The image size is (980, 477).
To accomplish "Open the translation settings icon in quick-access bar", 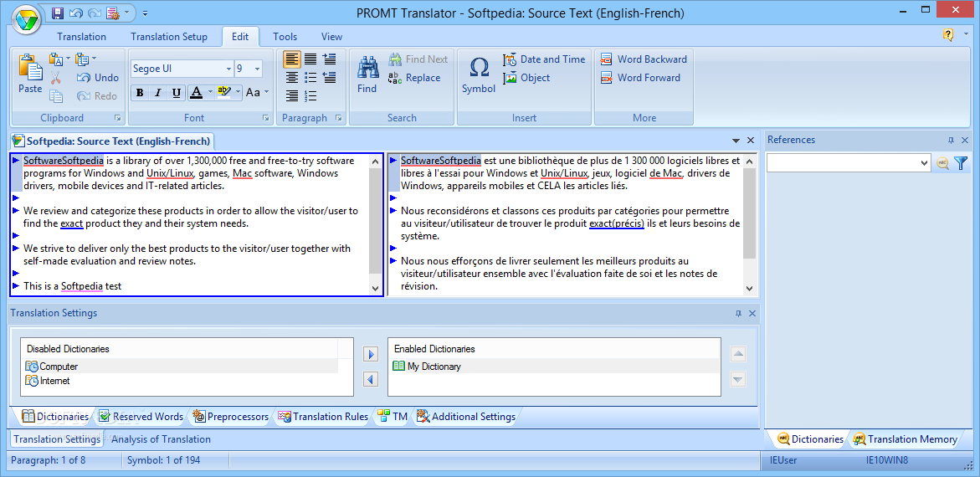I will (x=113, y=12).
